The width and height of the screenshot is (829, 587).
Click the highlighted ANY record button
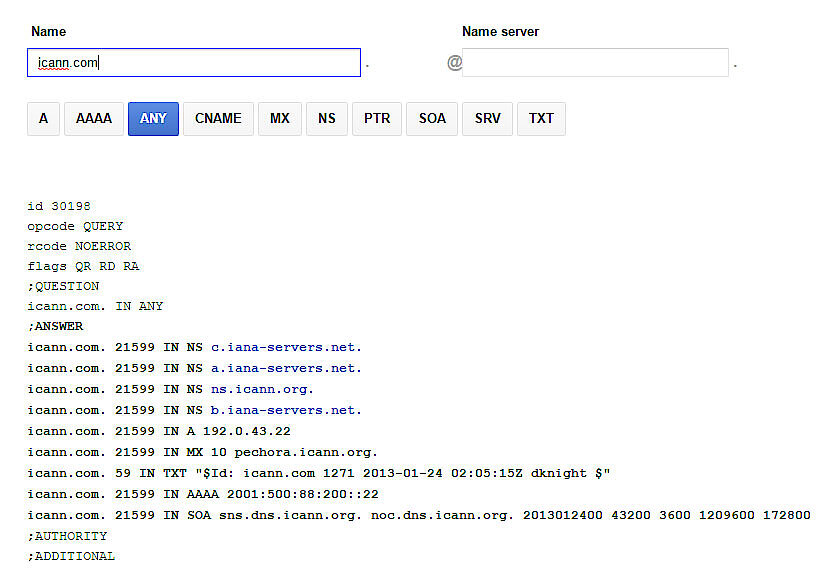(153, 118)
